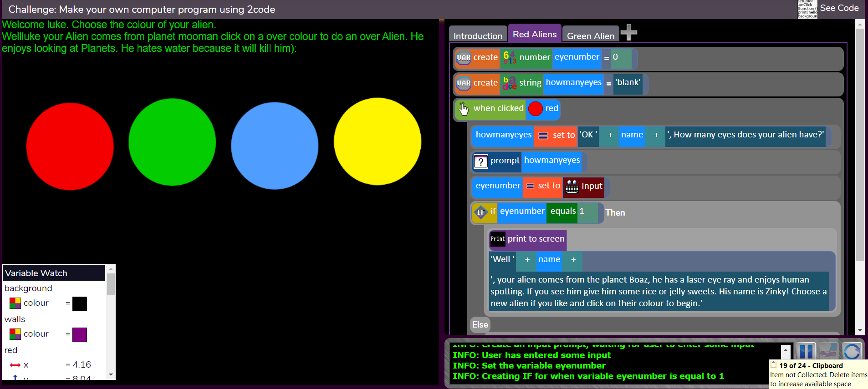Click the Input keyboard icon

572,187
